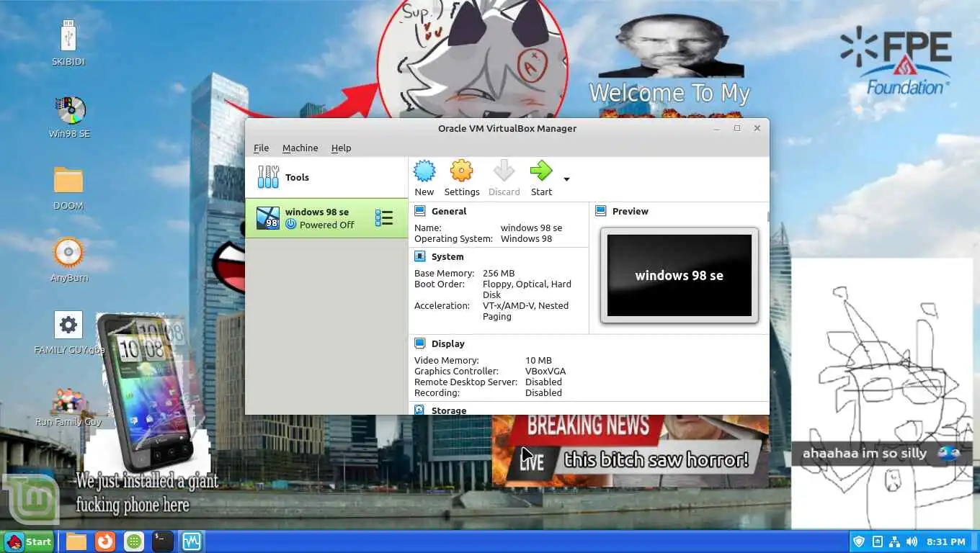
Task: Click the "VBoxVGA" graphics controller value
Action: point(545,371)
